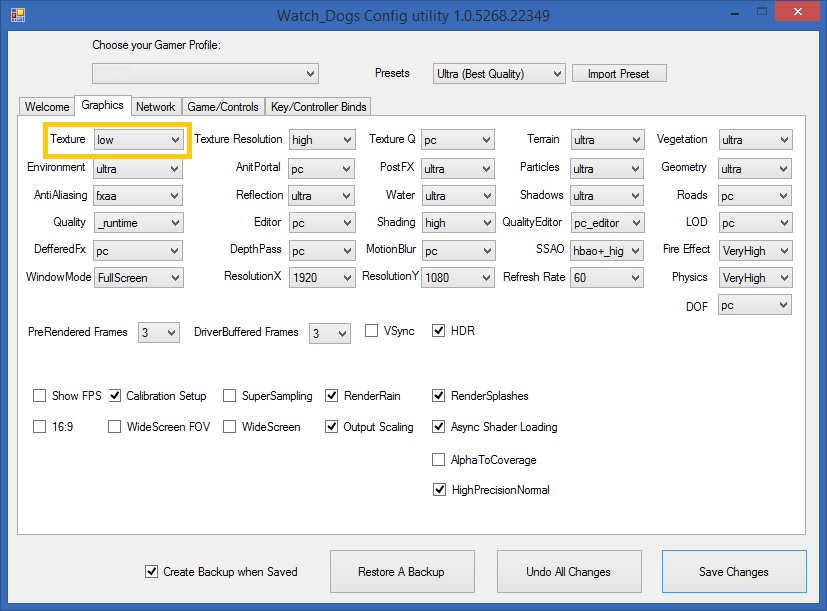This screenshot has height=611, width=827.
Task: Open the DriverBuffered Frames dropdown
Action: coord(330,333)
